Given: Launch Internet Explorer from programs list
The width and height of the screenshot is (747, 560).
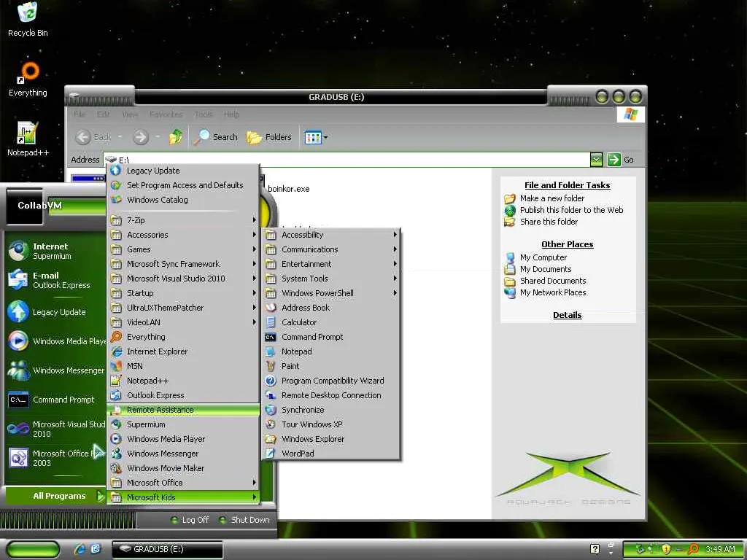Looking at the screenshot, I should (x=183, y=351).
